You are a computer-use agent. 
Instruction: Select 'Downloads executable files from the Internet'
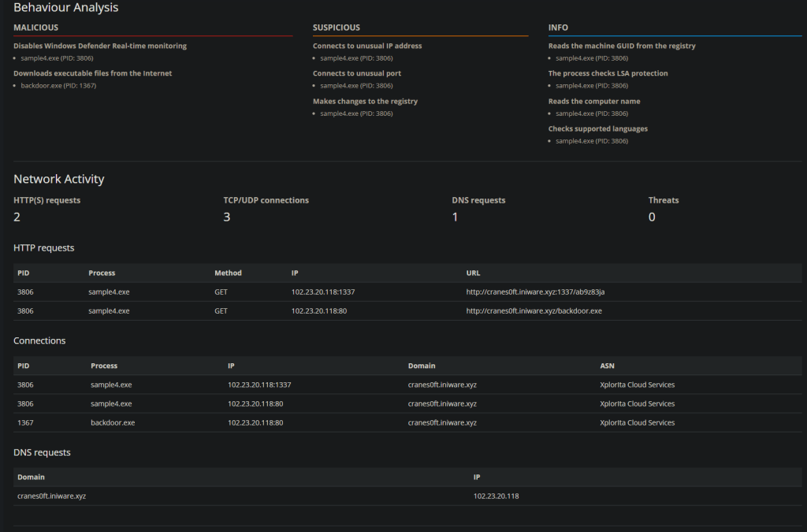[x=92, y=73]
